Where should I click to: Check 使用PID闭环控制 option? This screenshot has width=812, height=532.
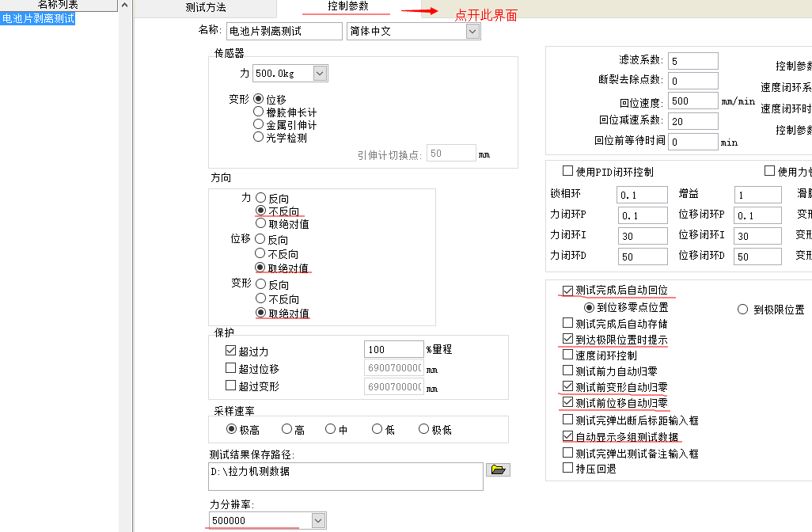point(567,171)
